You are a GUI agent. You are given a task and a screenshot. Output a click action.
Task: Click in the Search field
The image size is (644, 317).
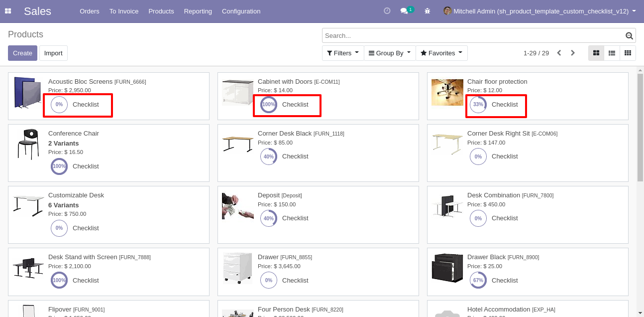474,36
